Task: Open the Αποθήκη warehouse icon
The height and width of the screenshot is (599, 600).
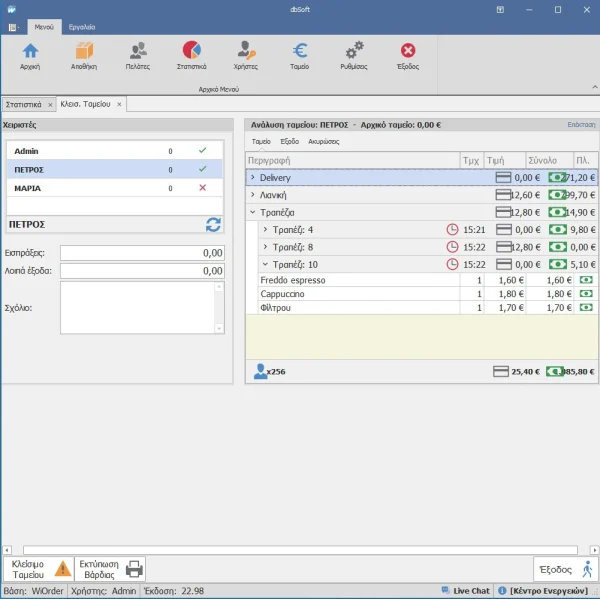Action: [x=84, y=54]
